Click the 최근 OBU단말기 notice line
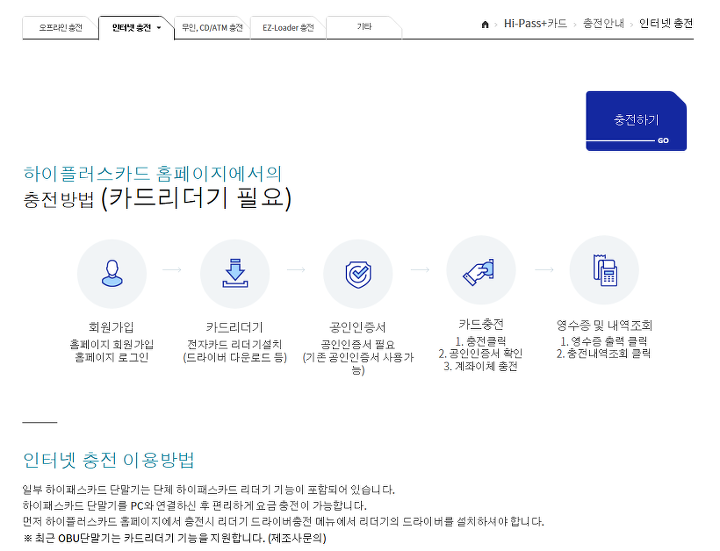Image resolution: width=720 pixels, height=551 pixels. coord(174,538)
